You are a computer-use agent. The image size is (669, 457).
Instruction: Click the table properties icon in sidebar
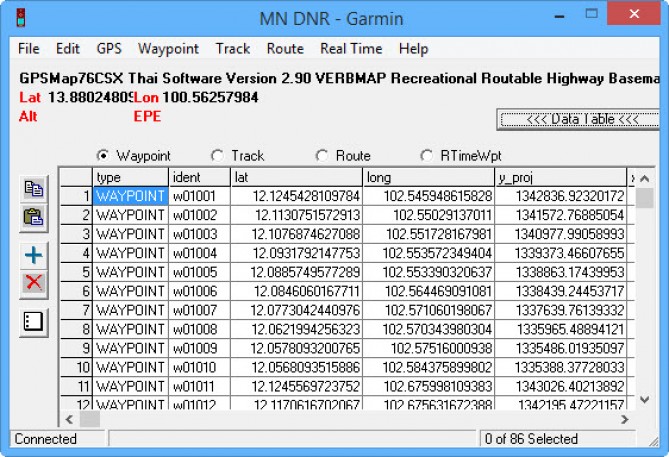point(34,322)
